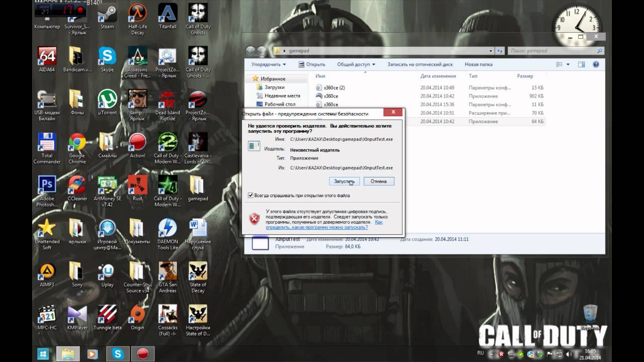Click the Отмена button in the dialog
Viewport: 644px width, 362px height.
(378, 181)
